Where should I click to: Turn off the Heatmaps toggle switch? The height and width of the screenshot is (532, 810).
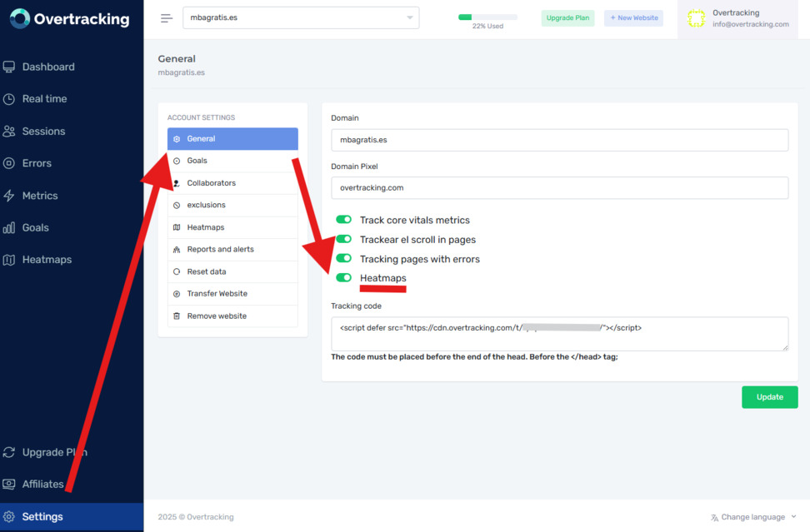click(343, 277)
